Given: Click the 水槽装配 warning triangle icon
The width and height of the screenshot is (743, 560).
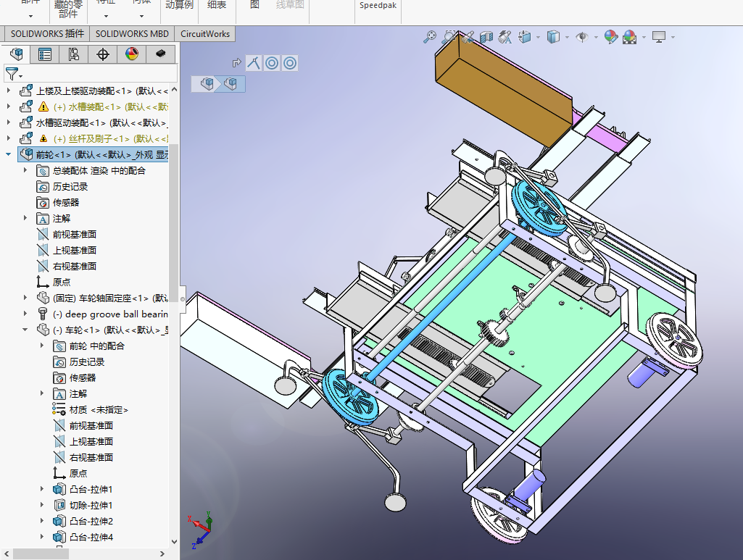Looking at the screenshot, I should [43, 106].
